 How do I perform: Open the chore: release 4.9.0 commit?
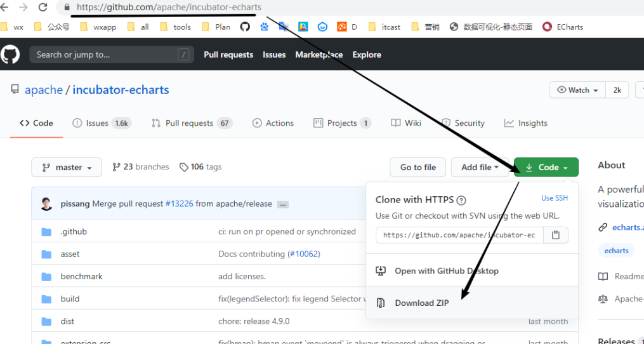pos(254,321)
